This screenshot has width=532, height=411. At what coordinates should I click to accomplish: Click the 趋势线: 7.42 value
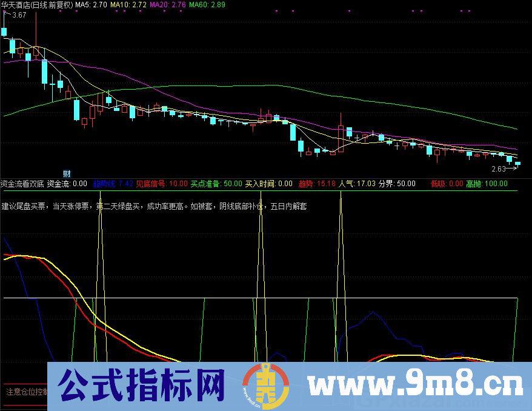coord(113,184)
